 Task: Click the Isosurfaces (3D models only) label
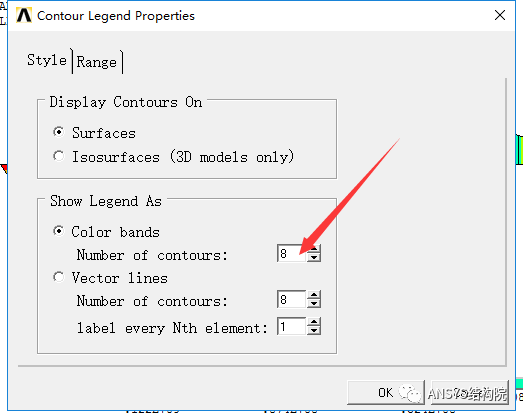pyautogui.click(x=183, y=156)
